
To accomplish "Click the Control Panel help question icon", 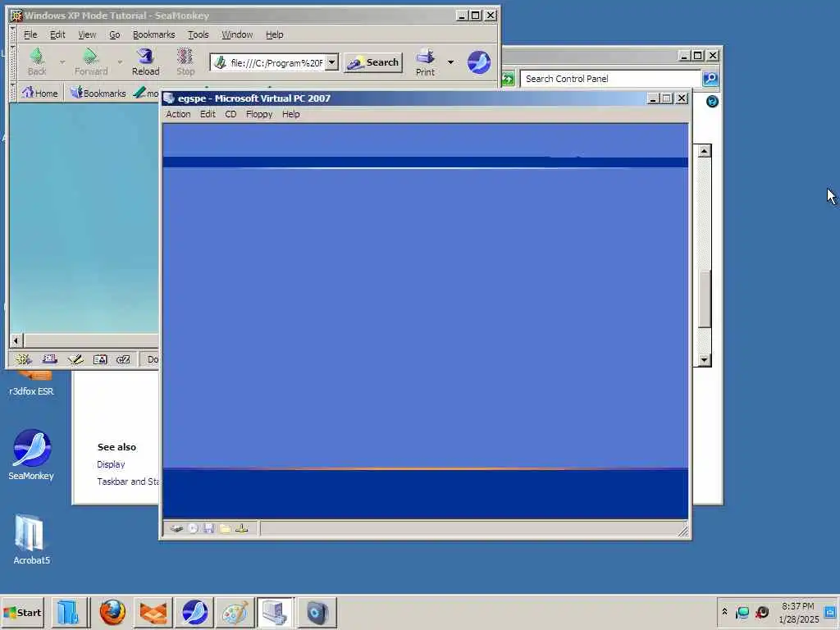I will pyautogui.click(x=712, y=101).
